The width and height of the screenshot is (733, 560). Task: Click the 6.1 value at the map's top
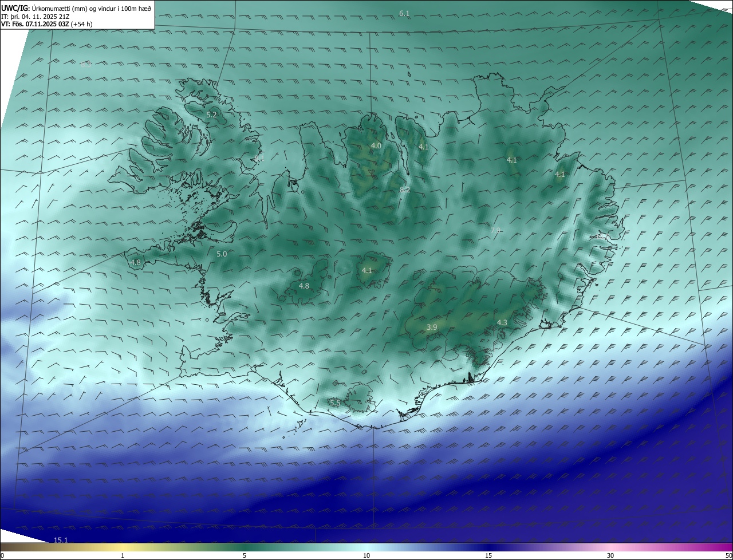point(404,13)
